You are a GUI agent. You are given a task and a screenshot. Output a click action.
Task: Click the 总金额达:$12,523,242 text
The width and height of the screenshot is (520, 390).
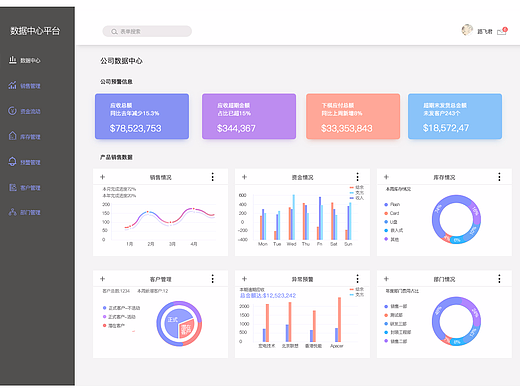tap(268, 296)
